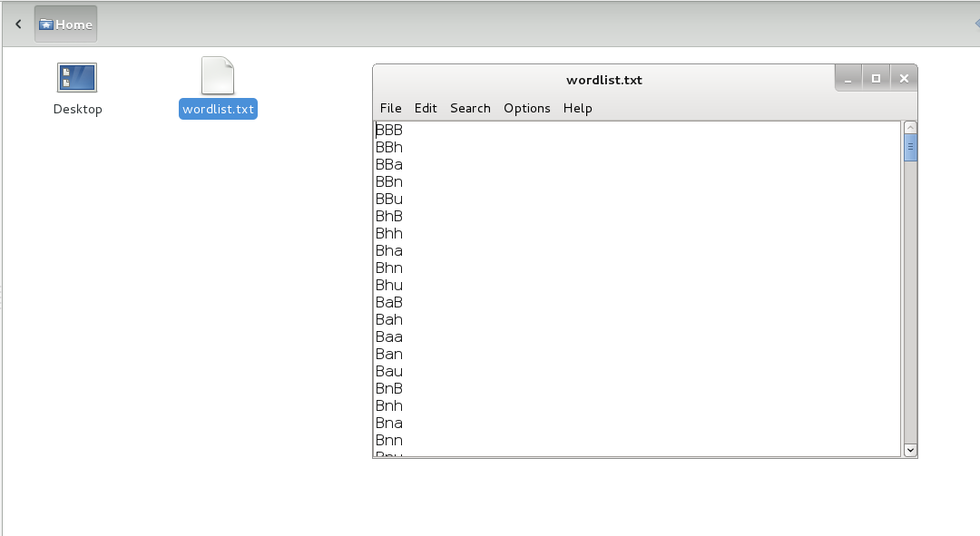Click the Home breadcrumb button

click(x=64, y=24)
